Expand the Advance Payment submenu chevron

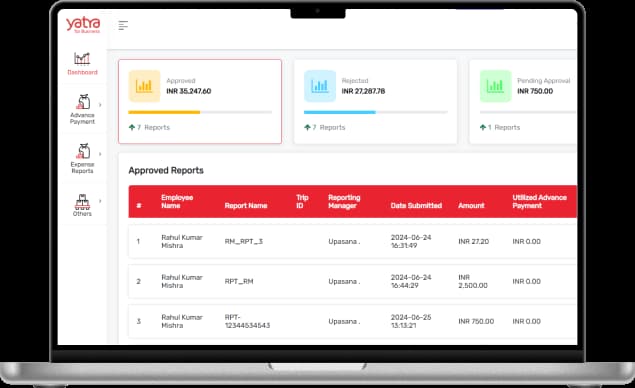100,105
